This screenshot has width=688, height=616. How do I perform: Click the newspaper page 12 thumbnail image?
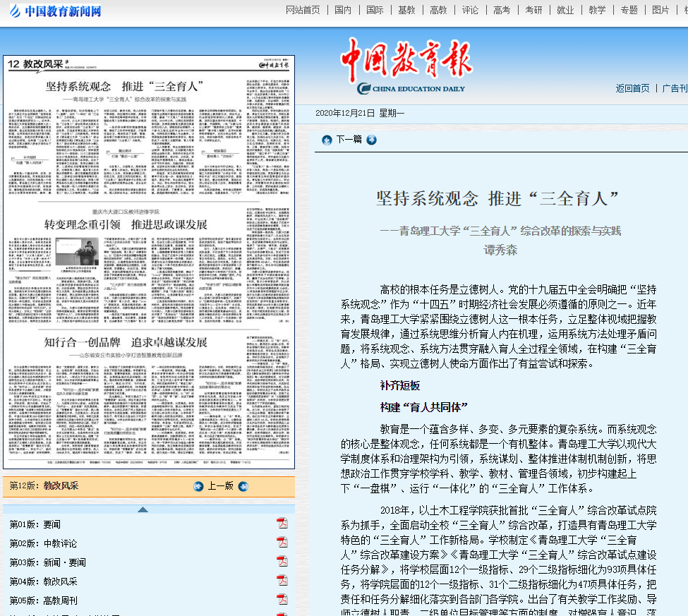point(149,262)
